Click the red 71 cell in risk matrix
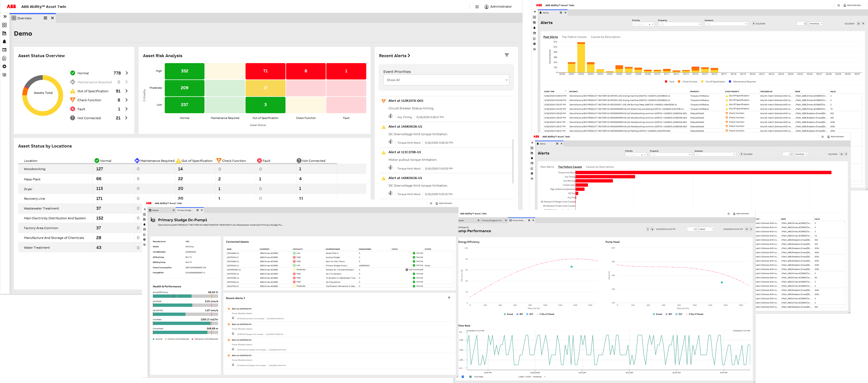Screen dimensions: 868x383 pos(265,71)
